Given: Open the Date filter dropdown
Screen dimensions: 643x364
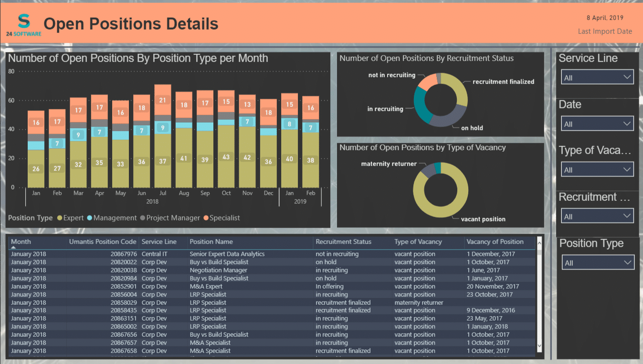Looking at the screenshot, I should click(x=597, y=124).
